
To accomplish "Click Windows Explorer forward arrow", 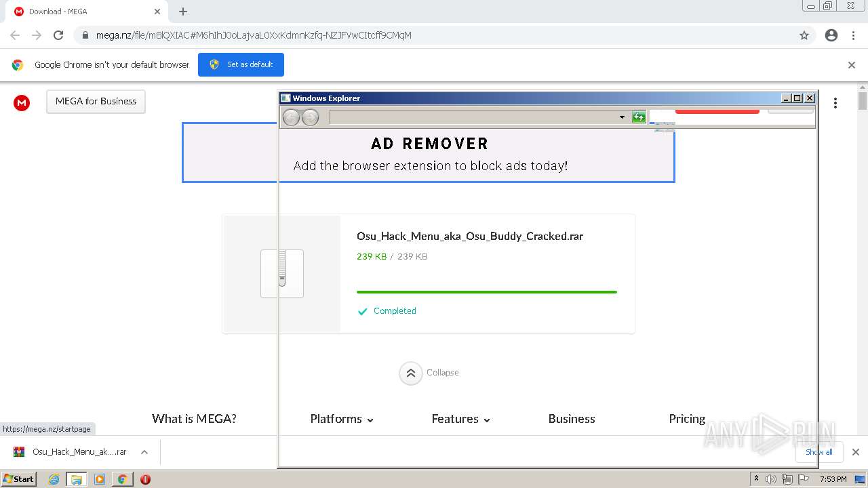I will pos(310,118).
